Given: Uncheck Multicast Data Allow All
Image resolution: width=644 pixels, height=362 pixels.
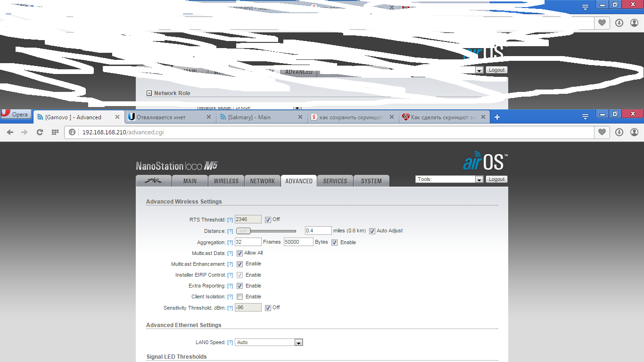Looking at the screenshot, I should [239, 253].
